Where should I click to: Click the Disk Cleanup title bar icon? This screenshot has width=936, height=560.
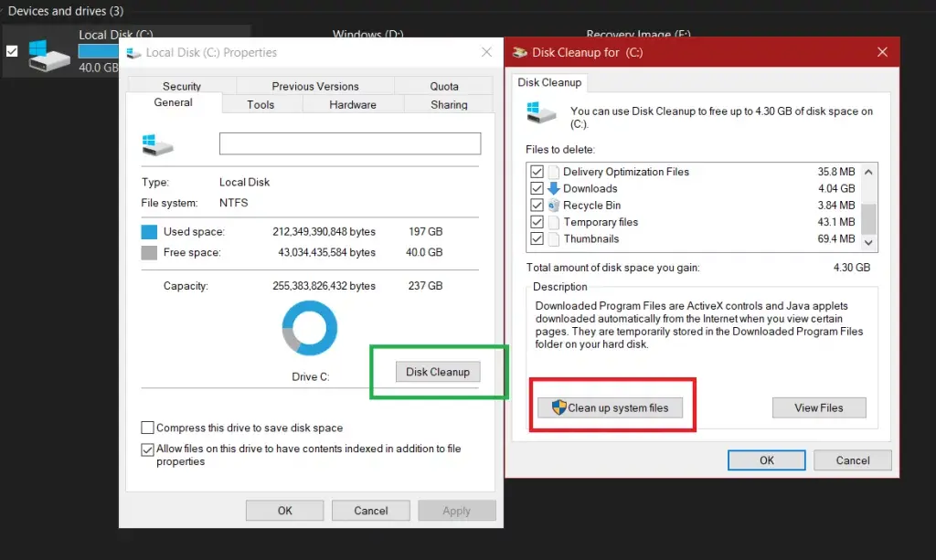[x=519, y=52]
